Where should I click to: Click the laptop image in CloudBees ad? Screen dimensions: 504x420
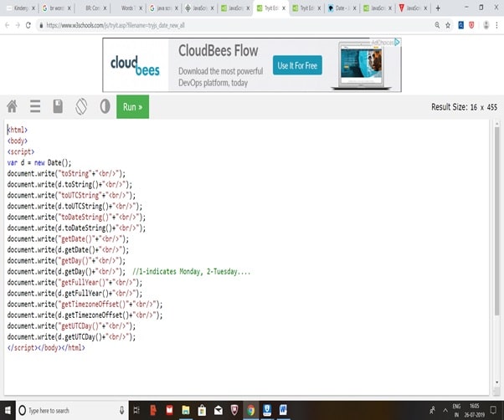point(362,66)
